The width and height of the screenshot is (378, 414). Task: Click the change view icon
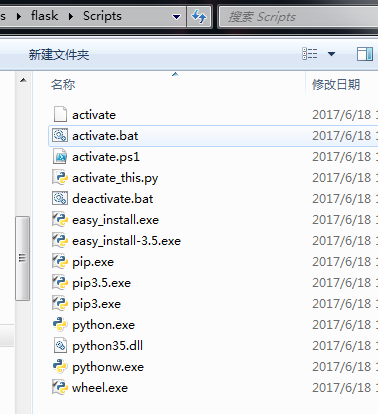310,54
